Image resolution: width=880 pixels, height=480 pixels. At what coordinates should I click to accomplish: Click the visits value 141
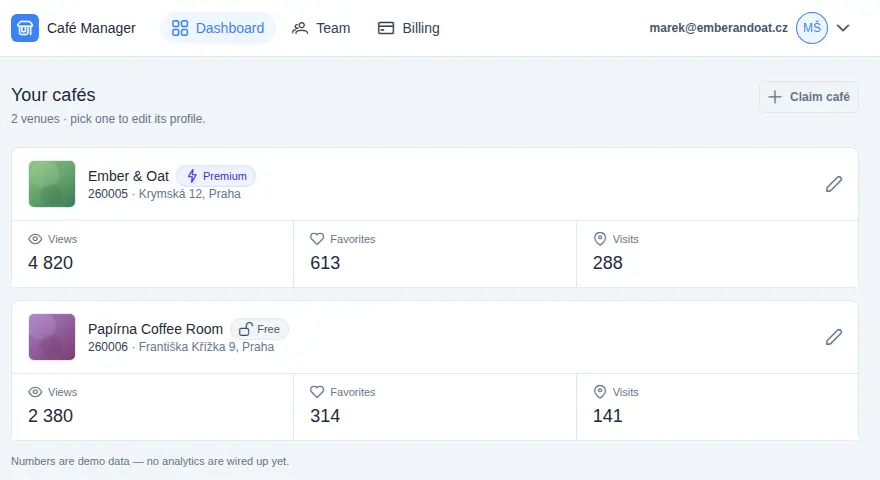608,415
